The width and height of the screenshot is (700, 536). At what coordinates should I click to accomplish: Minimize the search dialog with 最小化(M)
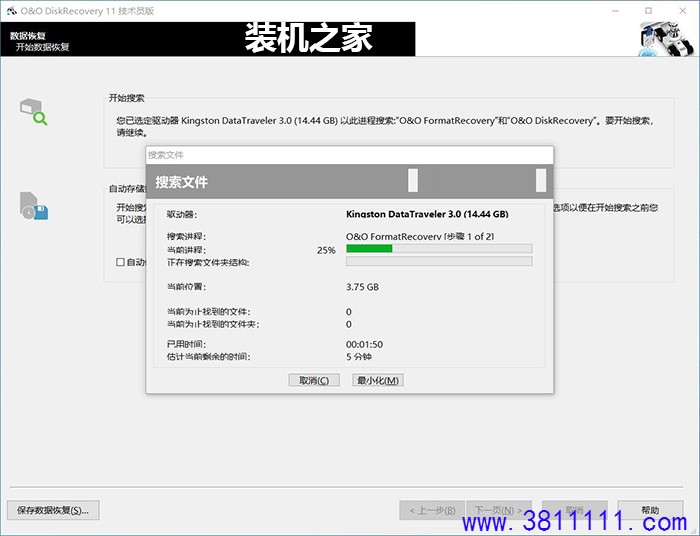(378, 380)
